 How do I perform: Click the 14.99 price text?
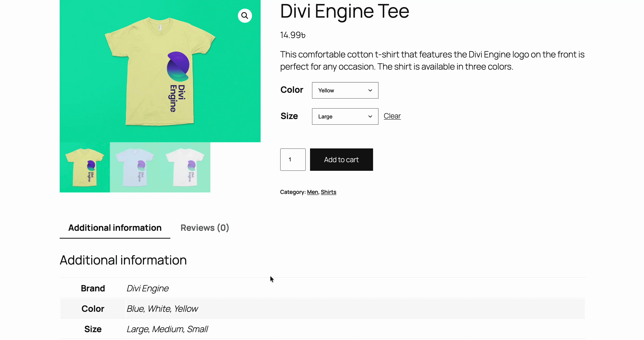point(293,35)
